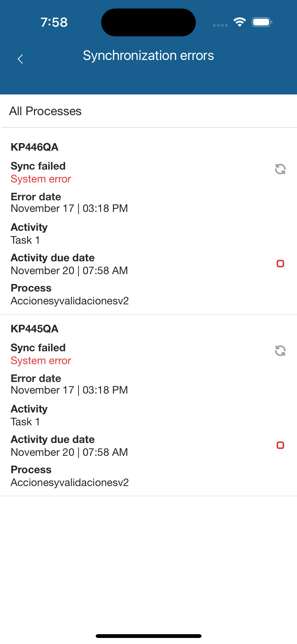Viewport: 297px width, 644px height.
Task: Open the All Processes filter
Action: tap(45, 111)
